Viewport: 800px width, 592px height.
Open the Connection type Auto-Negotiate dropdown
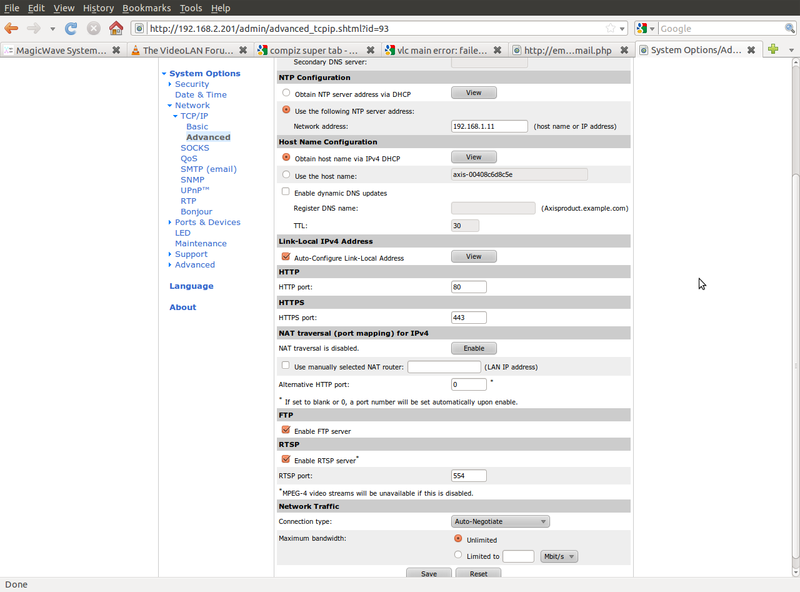(500, 521)
